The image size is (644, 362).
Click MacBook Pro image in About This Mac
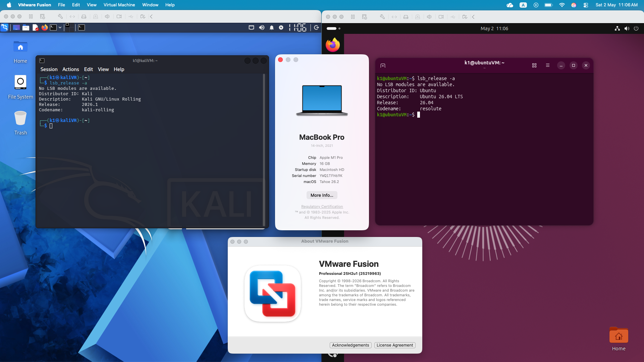click(x=322, y=100)
